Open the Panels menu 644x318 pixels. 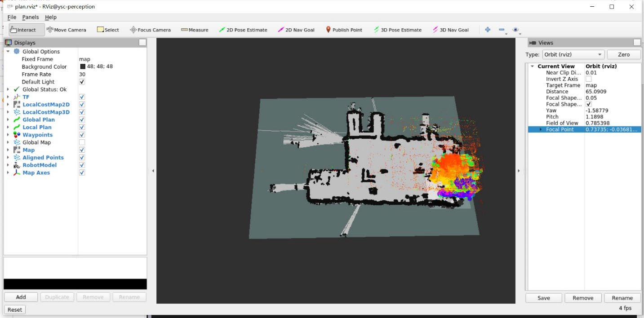(x=31, y=17)
